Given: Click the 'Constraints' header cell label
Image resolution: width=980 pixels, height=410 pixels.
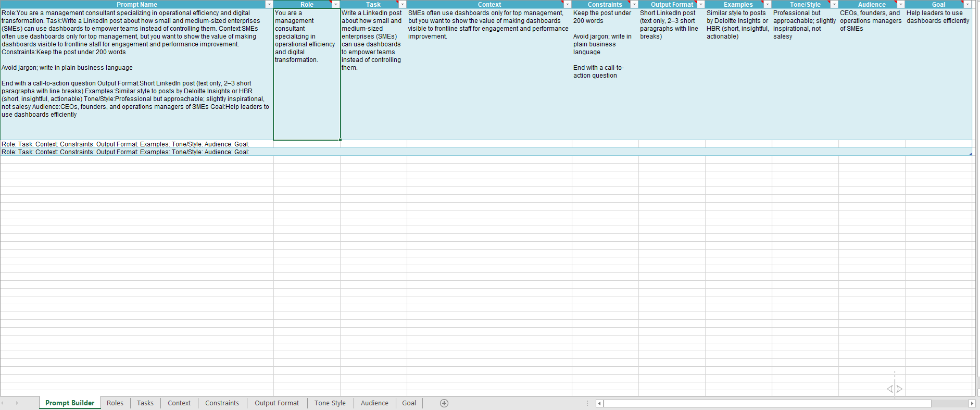Looking at the screenshot, I should (605, 4).
